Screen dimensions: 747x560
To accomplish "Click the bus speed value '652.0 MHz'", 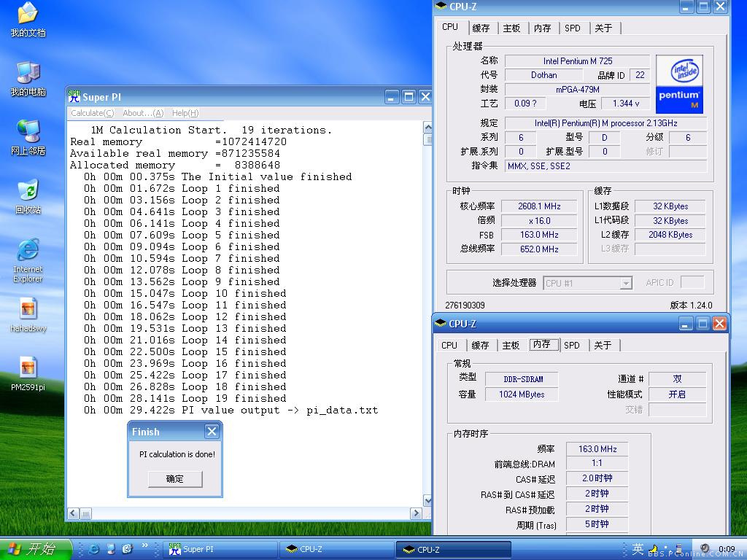I will coord(539,249).
